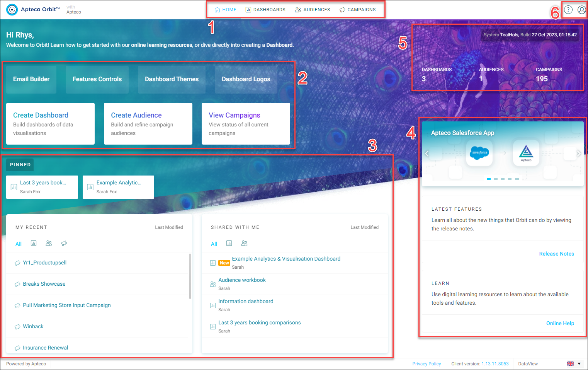Open the Information dashboard item
The width and height of the screenshot is (588, 370).
(x=246, y=302)
